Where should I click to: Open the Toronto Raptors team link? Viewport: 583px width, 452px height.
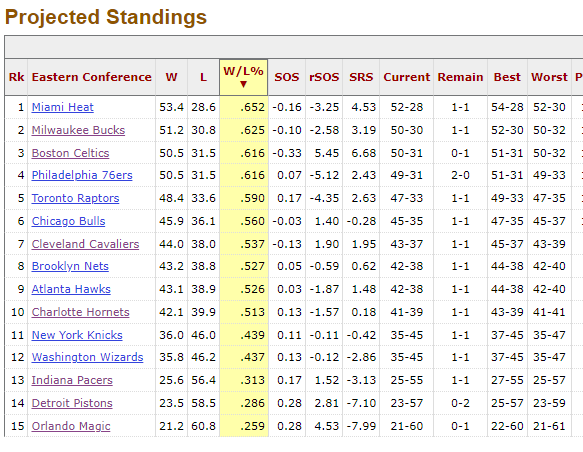pos(75,198)
